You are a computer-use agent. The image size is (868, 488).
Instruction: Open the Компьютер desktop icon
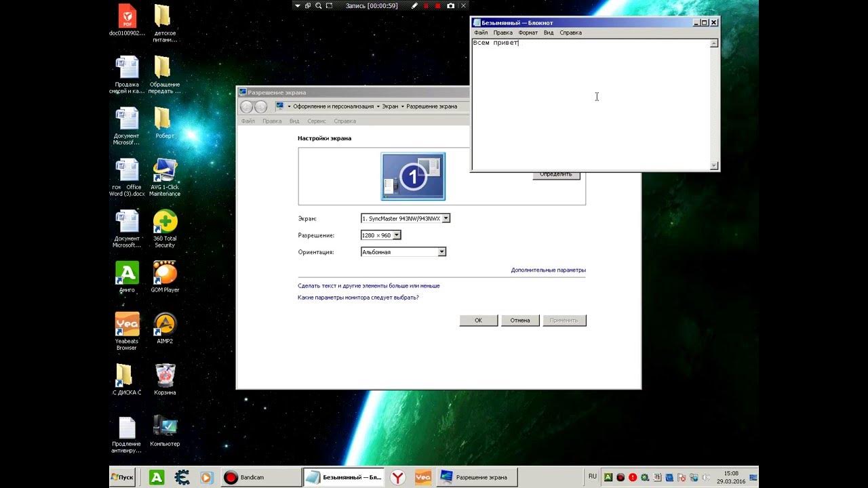[165, 431]
